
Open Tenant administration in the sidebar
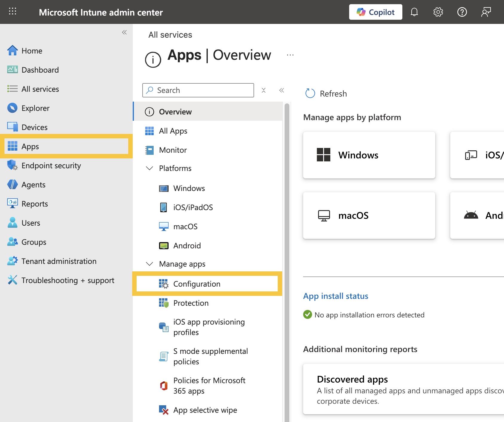coord(59,261)
